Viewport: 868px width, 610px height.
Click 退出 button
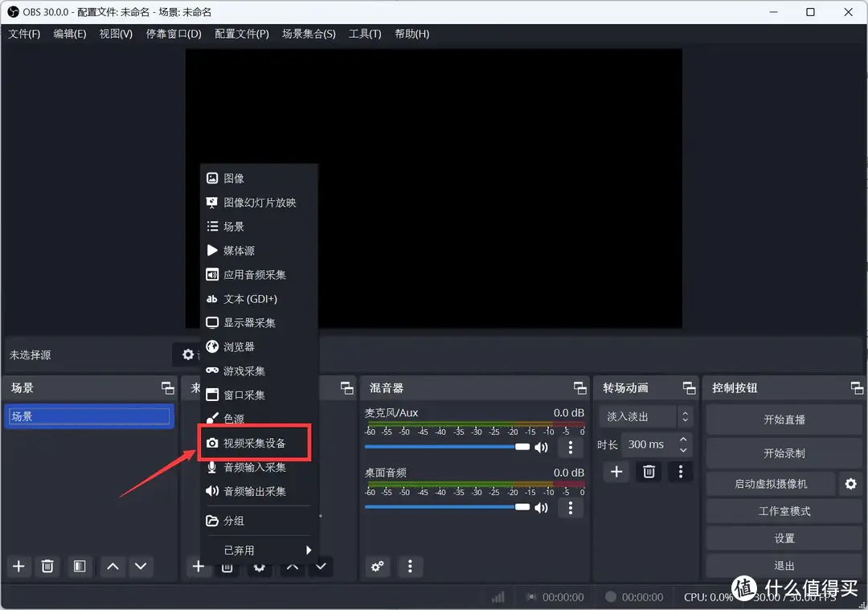784,566
